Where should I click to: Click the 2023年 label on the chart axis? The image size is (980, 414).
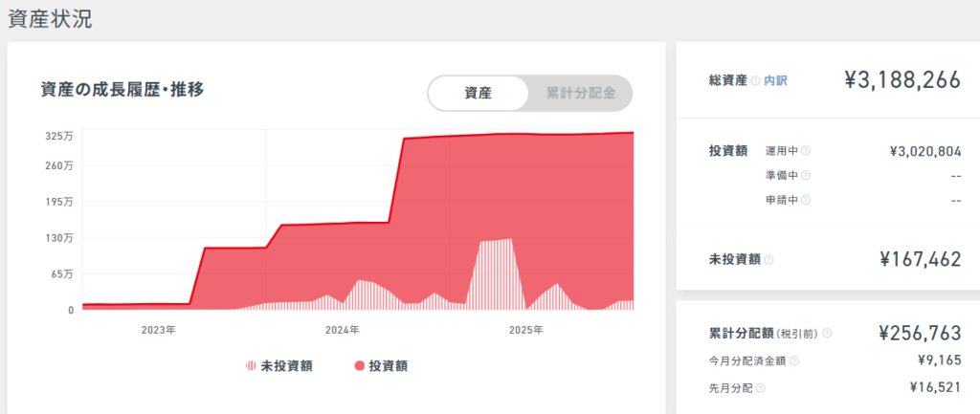click(x=158, y=330)
